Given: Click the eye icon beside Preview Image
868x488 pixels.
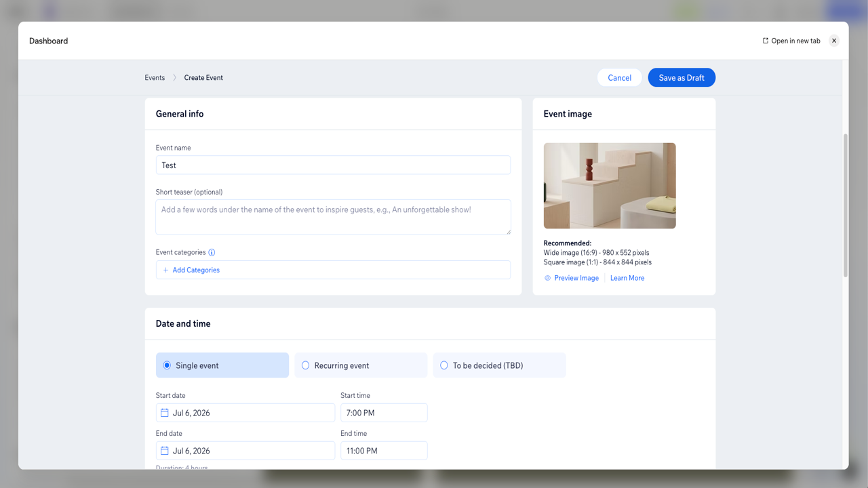Looking at the screenshot, I should (x=548, y=278).
